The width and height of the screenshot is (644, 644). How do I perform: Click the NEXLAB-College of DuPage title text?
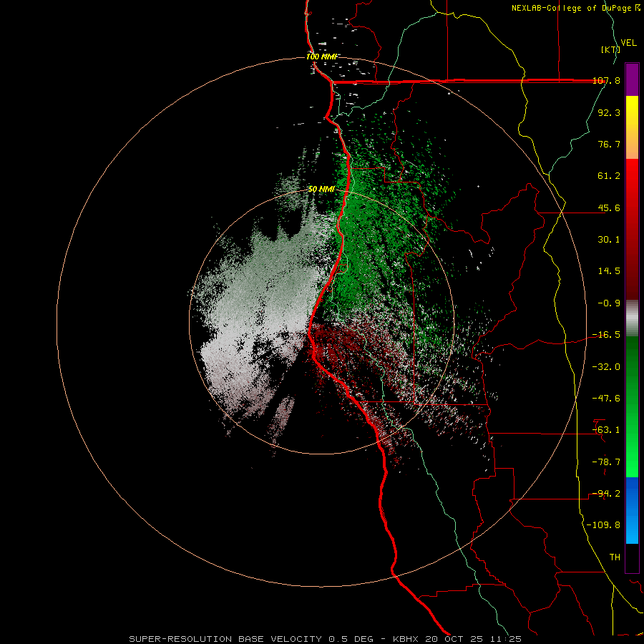(x=575, y=8)
